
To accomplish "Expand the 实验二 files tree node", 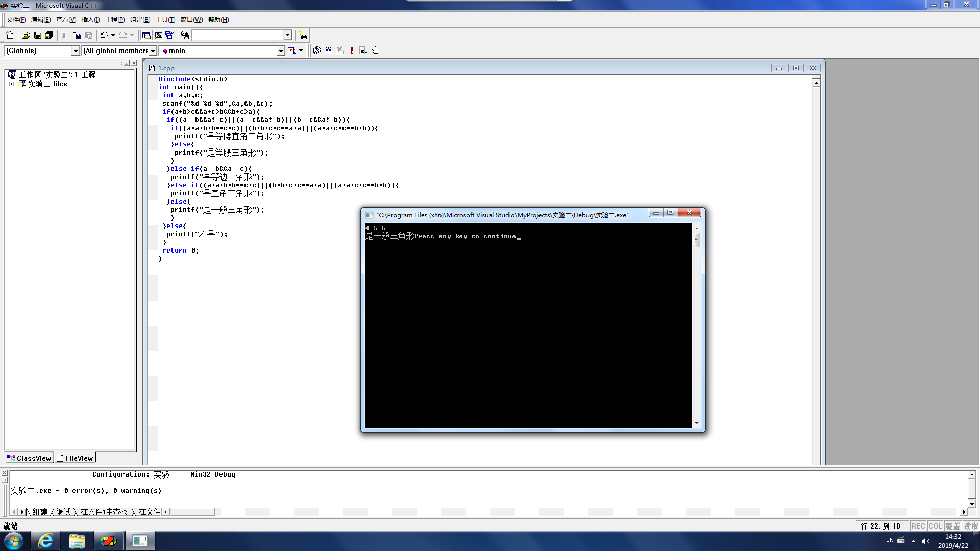I will [11, 84].
